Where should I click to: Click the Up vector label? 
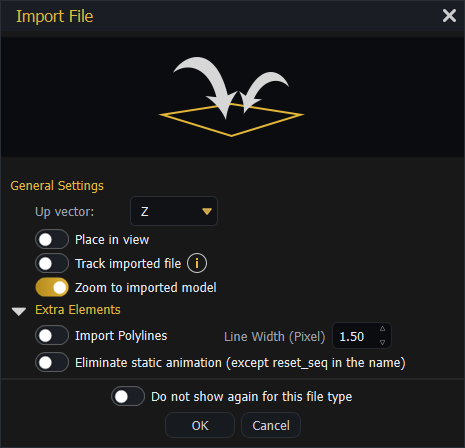(65, 212)
